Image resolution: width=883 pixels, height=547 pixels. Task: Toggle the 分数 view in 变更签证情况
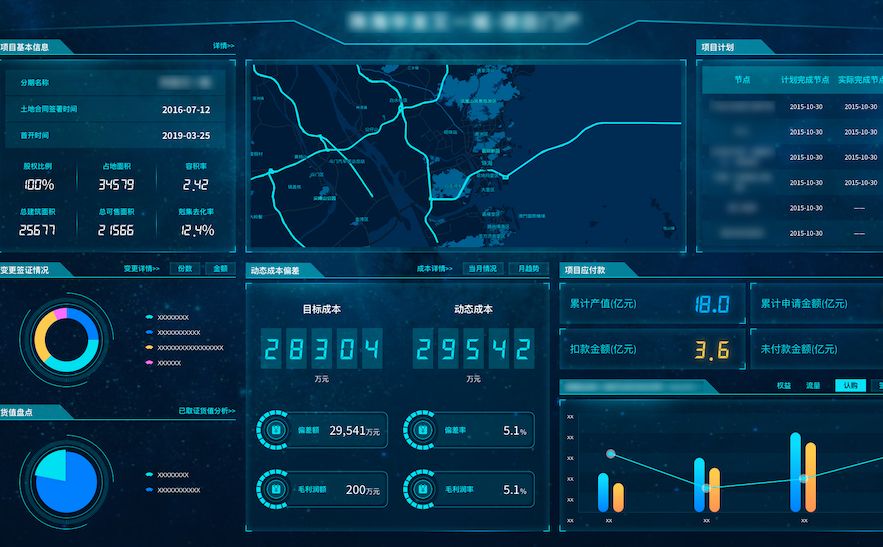(x=185, y=269)
